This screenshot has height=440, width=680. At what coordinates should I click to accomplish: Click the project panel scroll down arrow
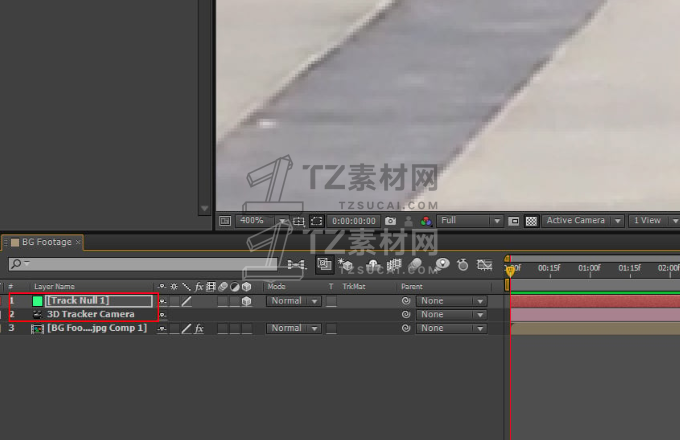[205, 209]
